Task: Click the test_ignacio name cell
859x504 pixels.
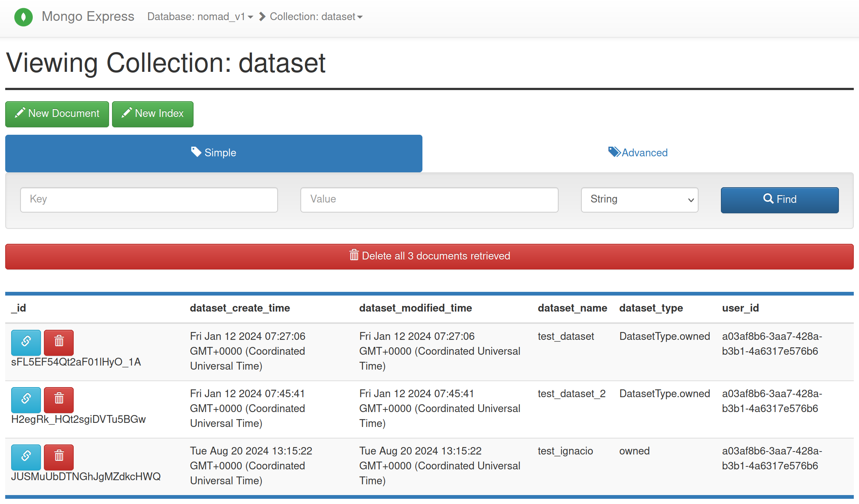Action: tap(565, 451)
